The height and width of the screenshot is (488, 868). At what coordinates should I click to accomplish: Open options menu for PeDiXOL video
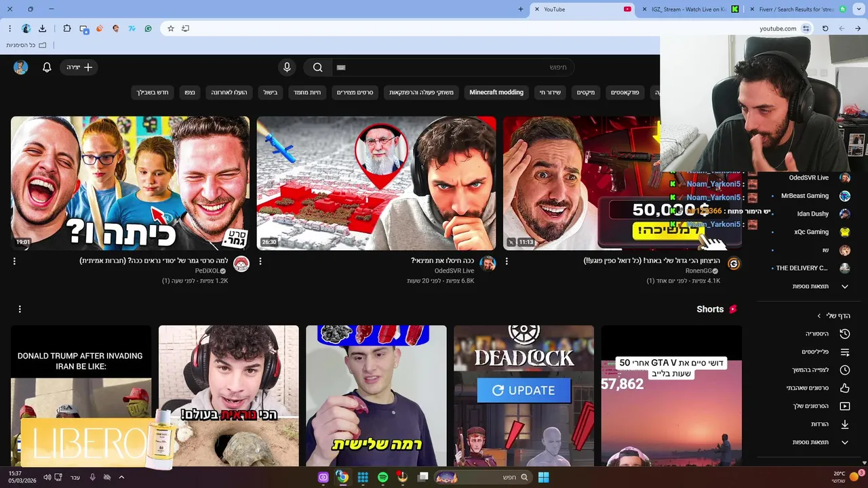[14, 261]
